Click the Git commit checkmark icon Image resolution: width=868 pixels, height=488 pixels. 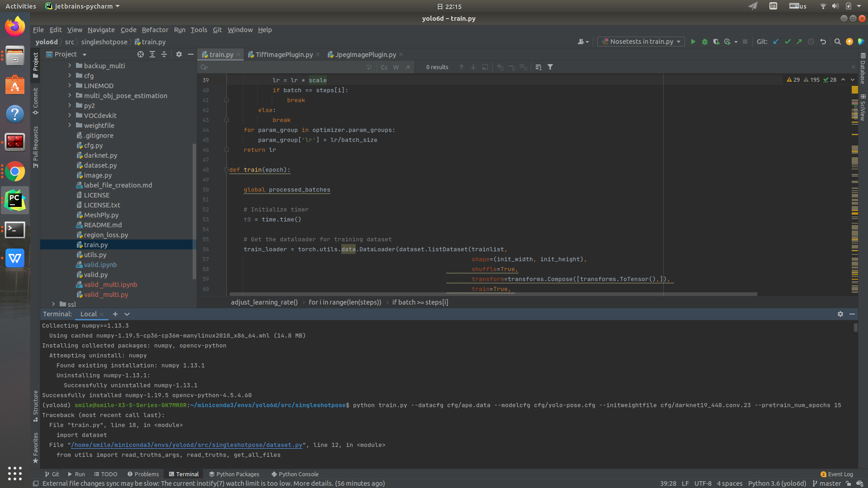tap(788, 42)
